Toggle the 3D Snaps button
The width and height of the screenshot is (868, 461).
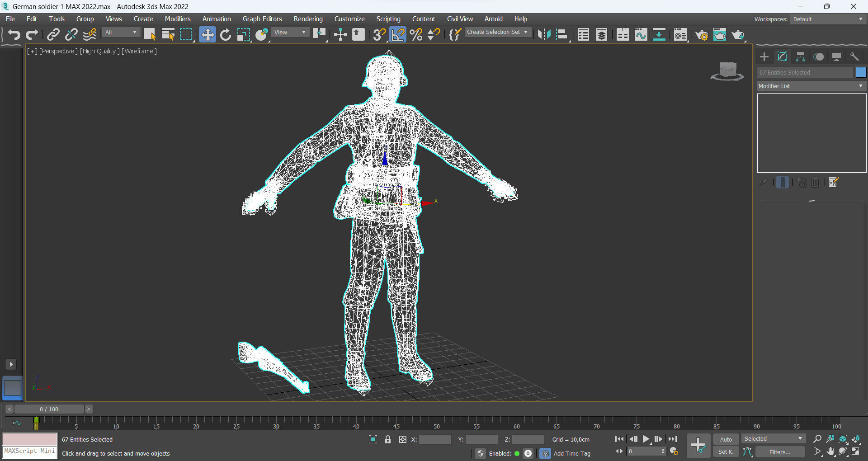[379, 34]
